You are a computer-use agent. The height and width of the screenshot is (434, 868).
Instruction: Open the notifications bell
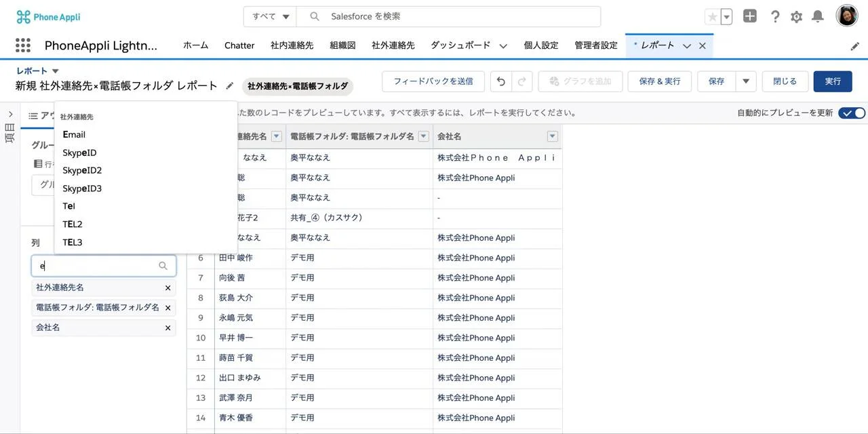point(818,16)
